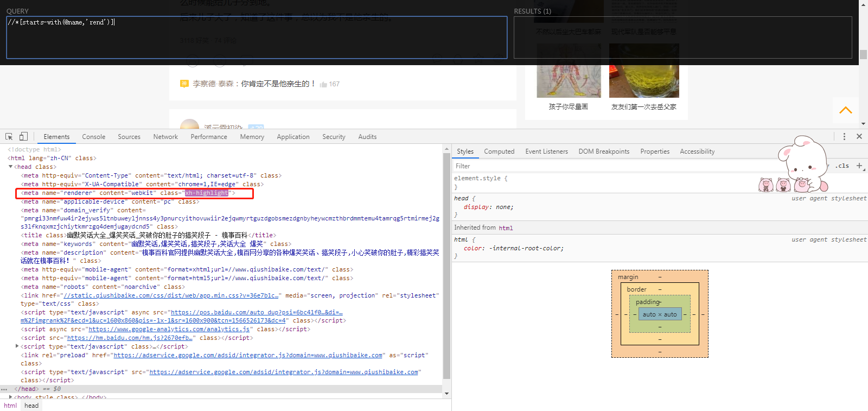Add a new style rule with plus icon

pos(859,166)
